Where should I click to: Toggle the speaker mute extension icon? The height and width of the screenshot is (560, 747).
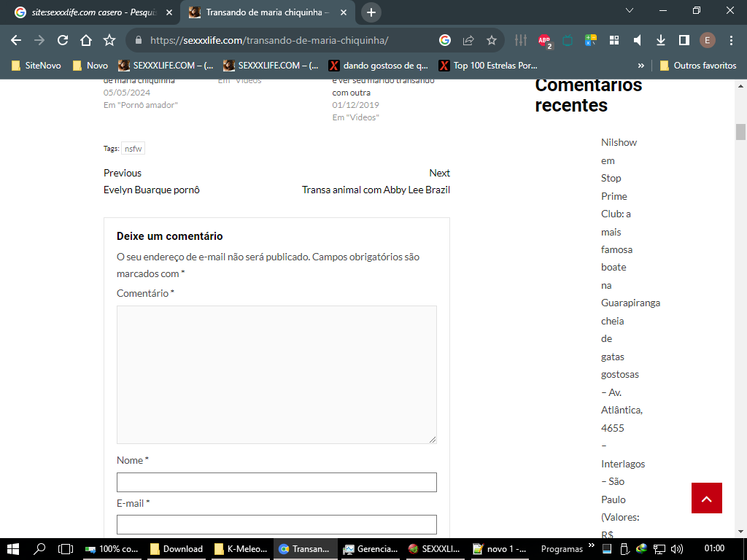point(638,40)
